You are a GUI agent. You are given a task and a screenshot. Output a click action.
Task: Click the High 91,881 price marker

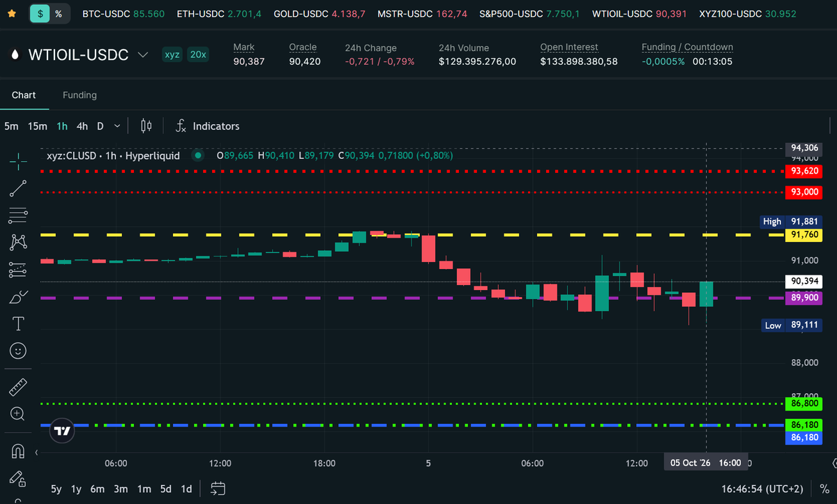(x=791, y=222)
